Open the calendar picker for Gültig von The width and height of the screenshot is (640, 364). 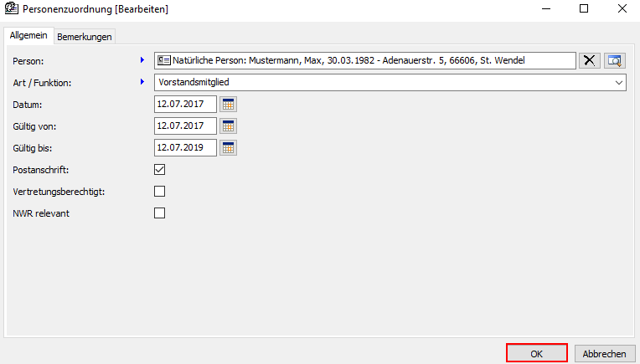228,126
